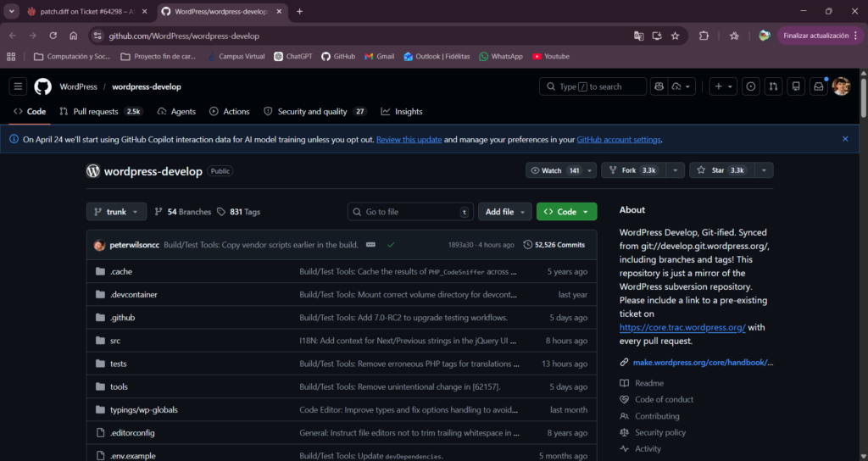The height and width of the screenshot is (461, 868).
Task: Switch to the Code tab
Action: click(30, 111)
